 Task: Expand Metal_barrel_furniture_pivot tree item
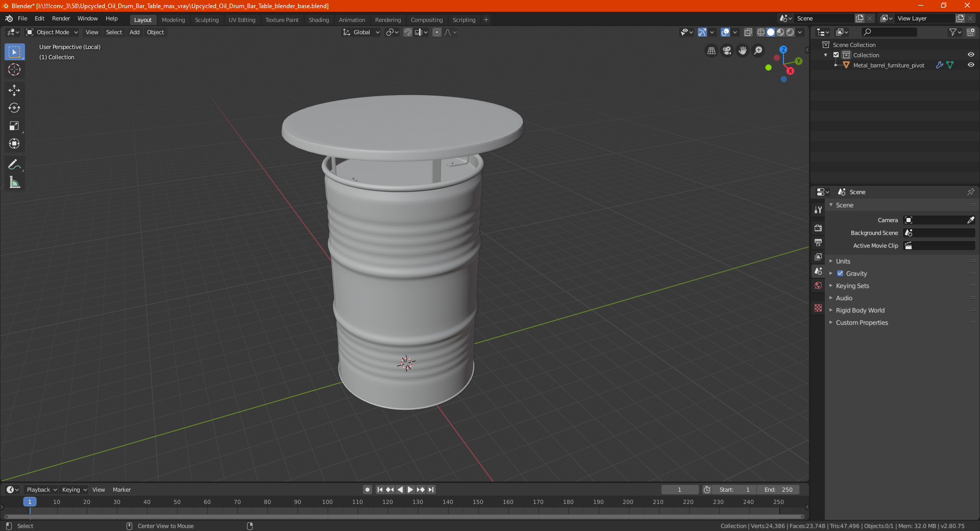836,65
